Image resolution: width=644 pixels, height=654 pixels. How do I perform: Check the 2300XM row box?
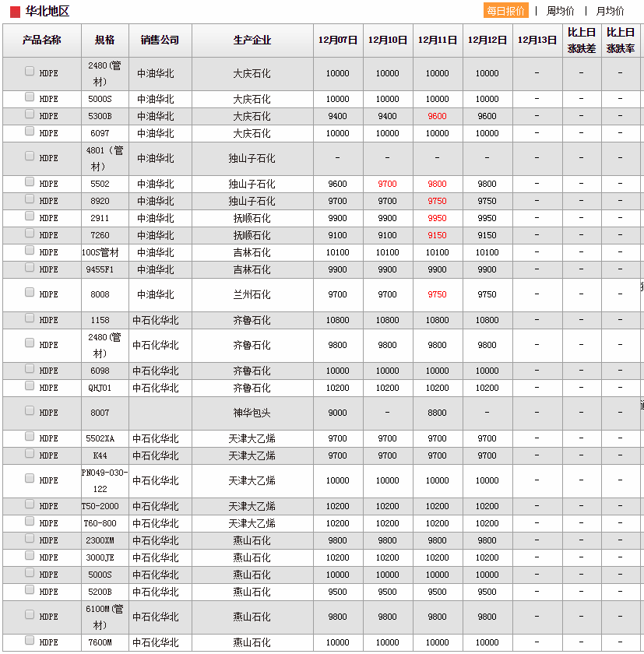click(29, 538)
